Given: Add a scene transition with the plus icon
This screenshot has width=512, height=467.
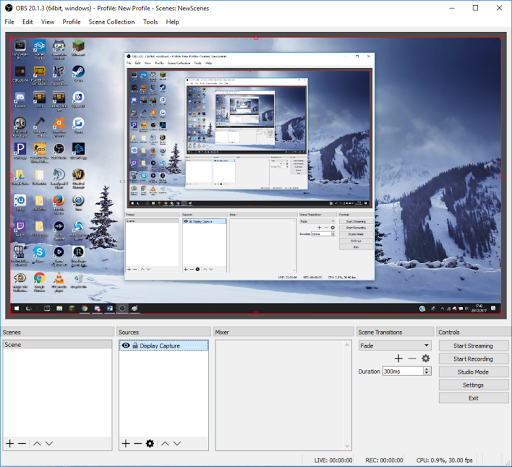Looking at the screenshot, I should coord(398,358).
